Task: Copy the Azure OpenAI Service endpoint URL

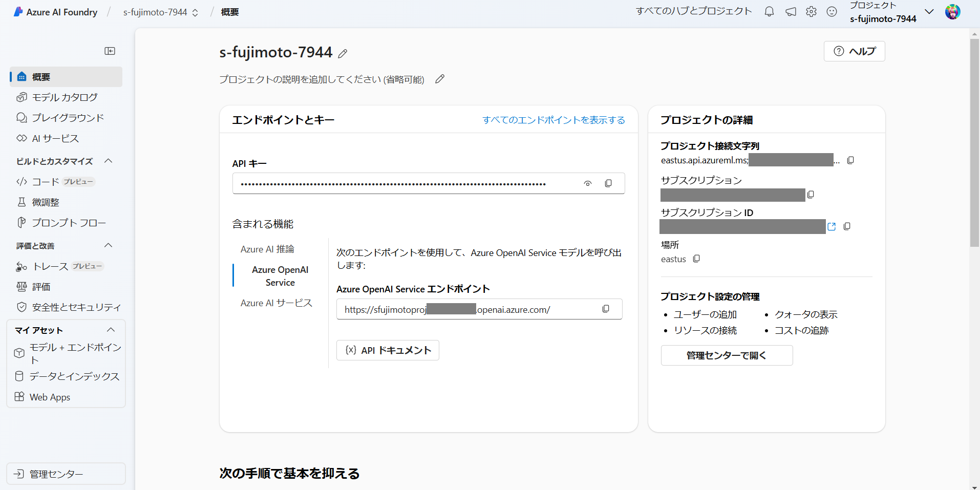Action: point(606,309)
